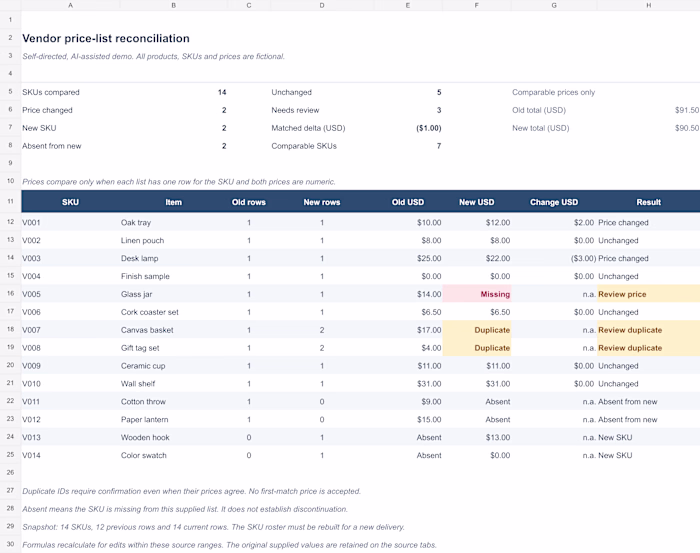This screenshot has width=700, height=553.
Task: Select column D header
Action: 322,5
